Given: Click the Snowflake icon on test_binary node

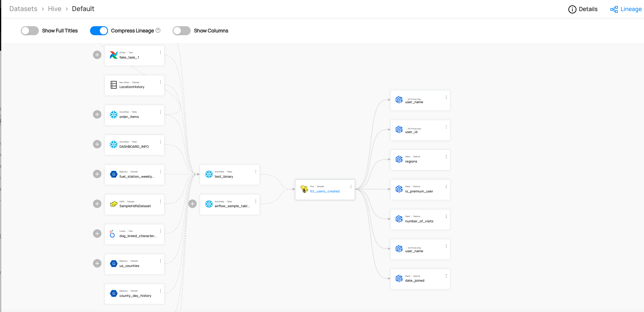Looking at the screenshot, I should pyautogui.click(x=209, y=174).
